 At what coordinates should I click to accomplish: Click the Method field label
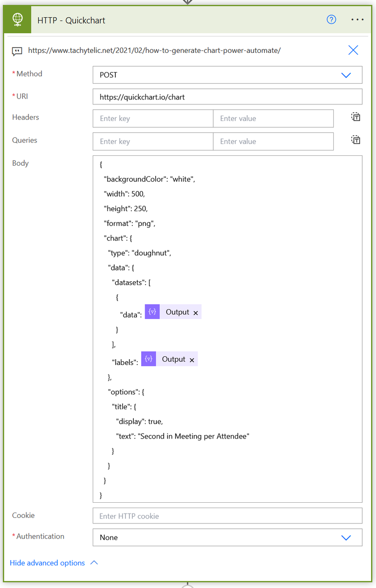(x=29, y=73)
